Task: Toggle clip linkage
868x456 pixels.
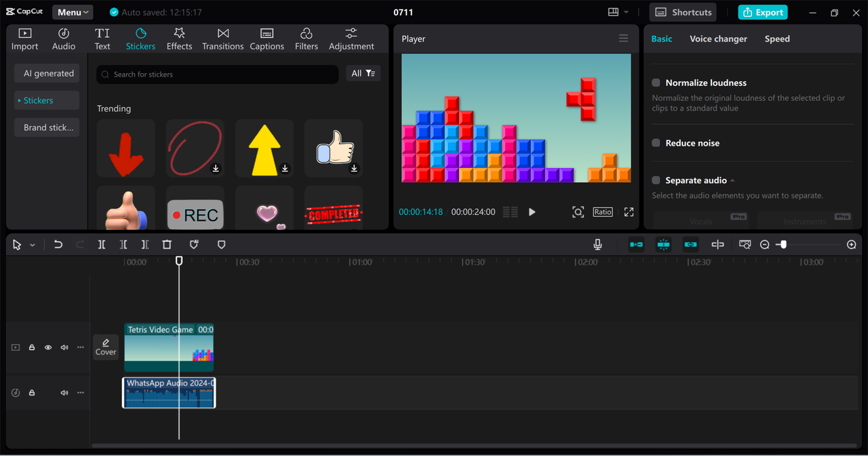Action: pyautogui.click(x=690, y=245)
